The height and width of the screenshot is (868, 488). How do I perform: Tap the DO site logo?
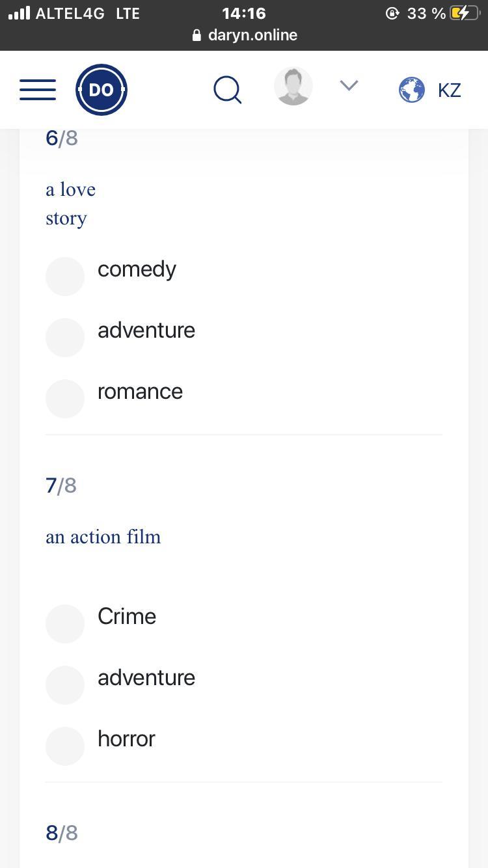coord(102,90)
